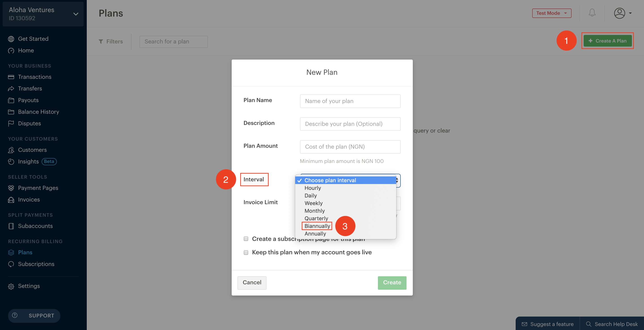Focus the Plan Name input field
Screen dimensions: 644x330
[350, 101]
